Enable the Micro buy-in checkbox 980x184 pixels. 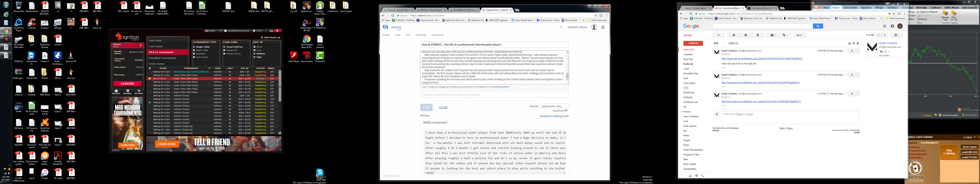[255, 47]
